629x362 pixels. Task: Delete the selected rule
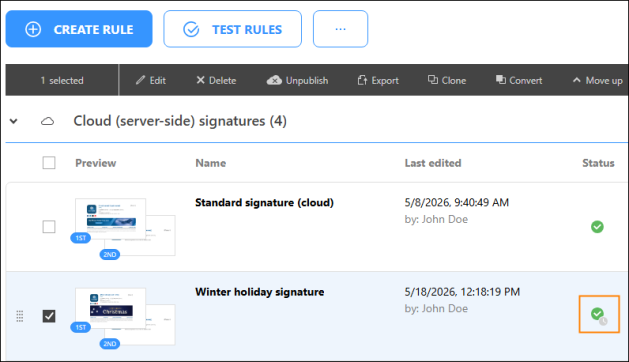tap(216, 80)
